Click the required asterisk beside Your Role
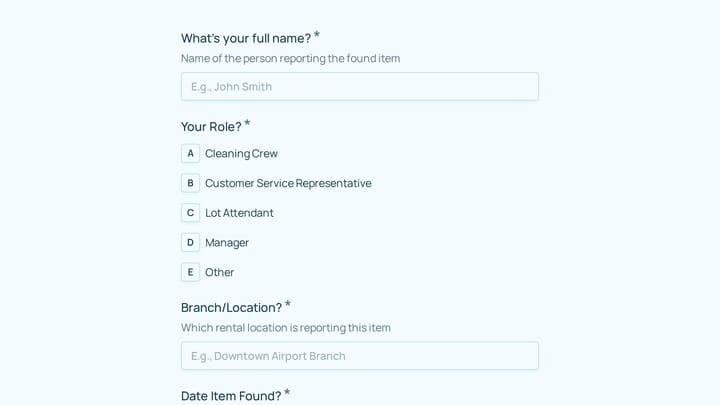 tap(247, 123)
